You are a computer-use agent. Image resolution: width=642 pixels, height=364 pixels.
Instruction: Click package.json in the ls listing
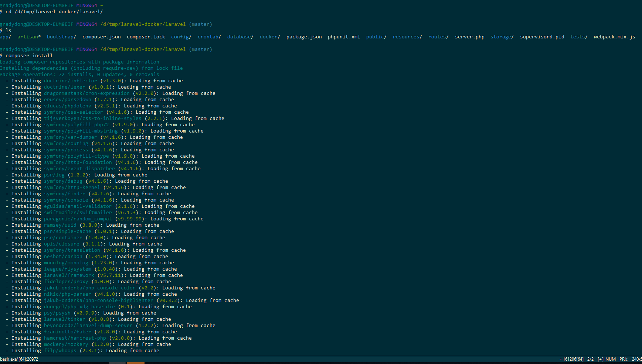tap(304, 37)
